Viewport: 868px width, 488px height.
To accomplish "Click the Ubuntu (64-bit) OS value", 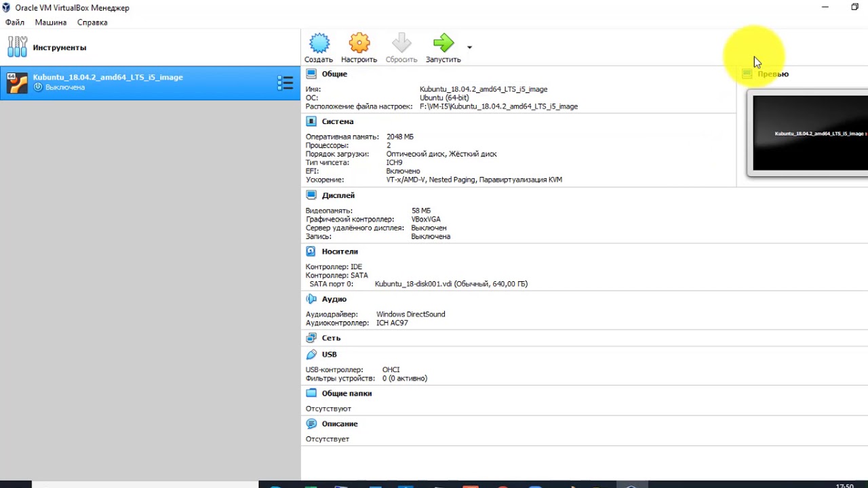I will click(x=444, y=98).
